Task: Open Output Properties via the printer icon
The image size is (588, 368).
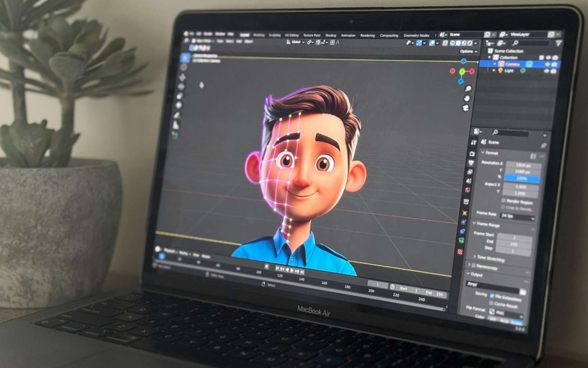Action: (x=472, y=163)
